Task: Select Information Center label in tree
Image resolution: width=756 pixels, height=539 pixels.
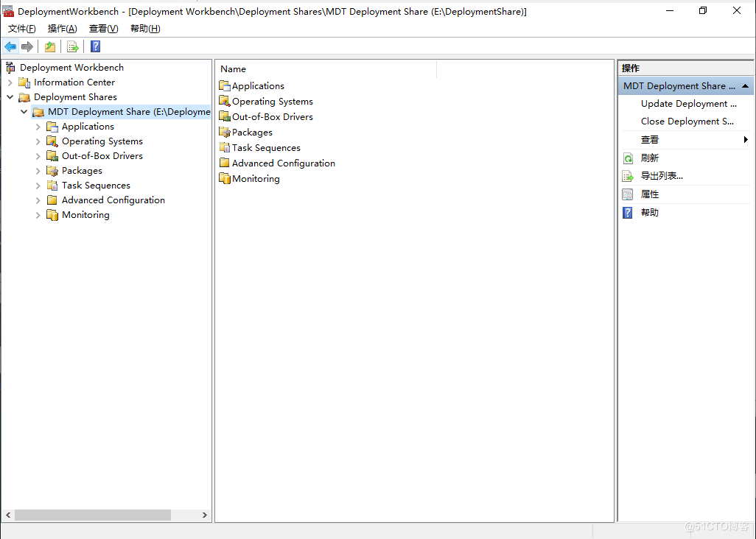Action: 74,82
